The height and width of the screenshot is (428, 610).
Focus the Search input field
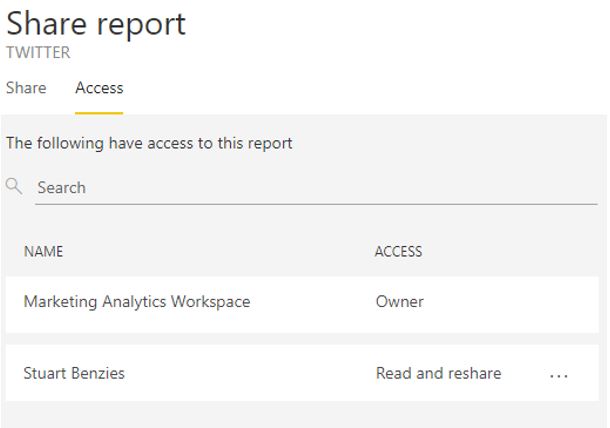click(300, 187)
